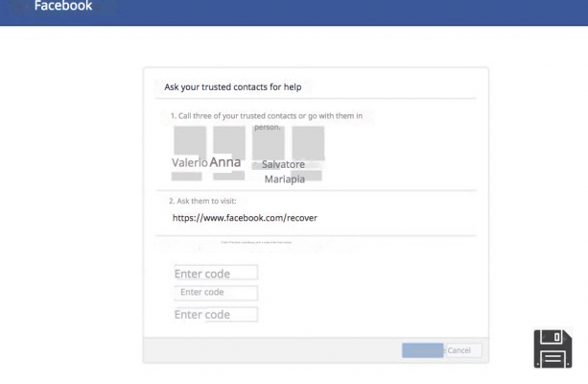Select Salvatore's profile picture thumbnail
The image size is (588, 384).
tap(269, 143)
